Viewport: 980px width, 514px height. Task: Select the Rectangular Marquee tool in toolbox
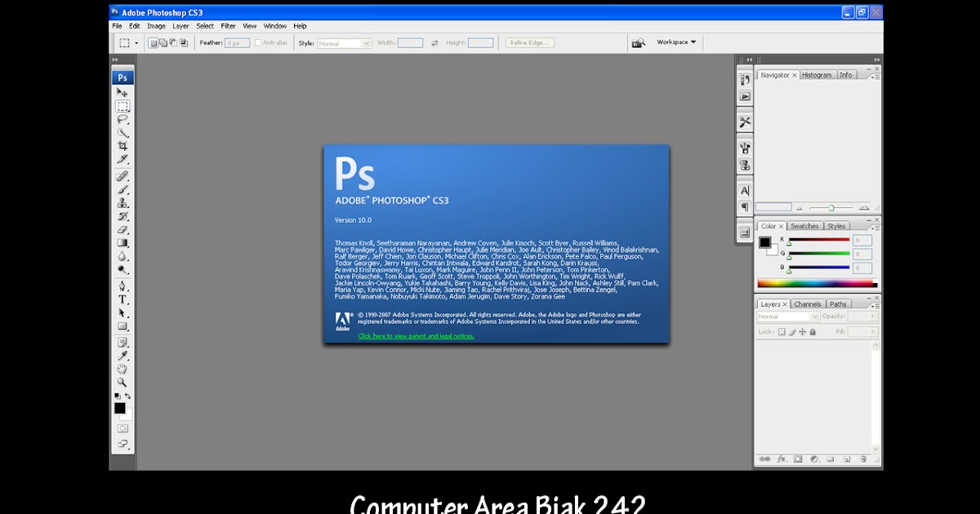coord(122,106)
